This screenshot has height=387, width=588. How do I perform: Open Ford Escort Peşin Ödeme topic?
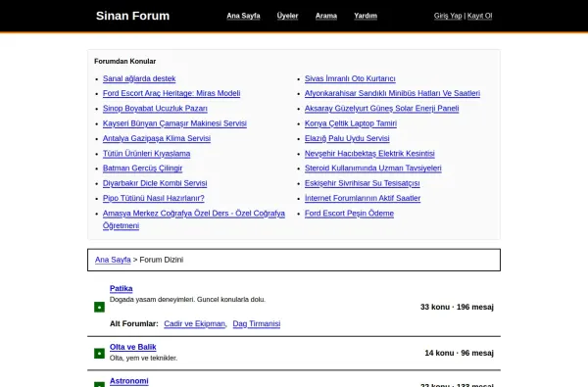(349, 214)
